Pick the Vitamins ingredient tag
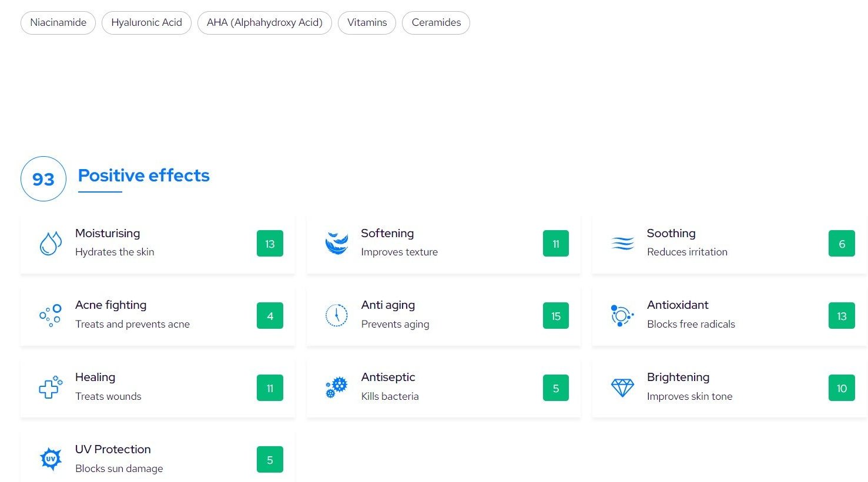This screenshot has width=868, height=482. point(367,23)
